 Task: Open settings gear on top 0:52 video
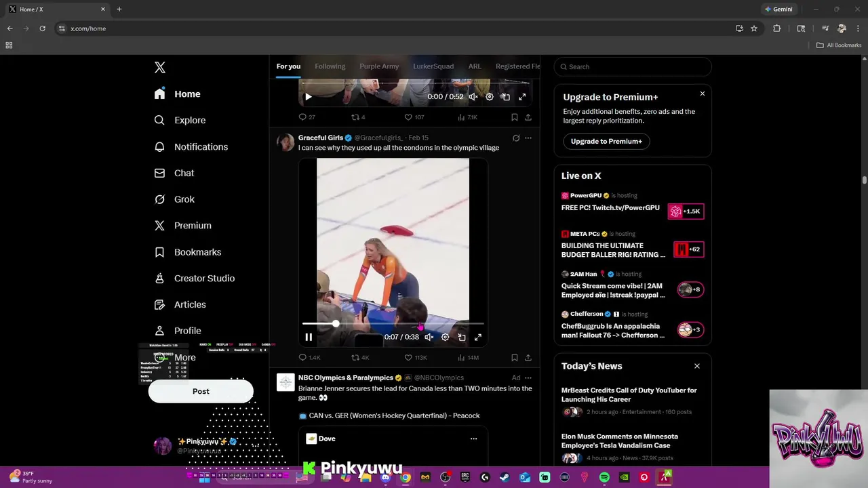tap(490, 97)
